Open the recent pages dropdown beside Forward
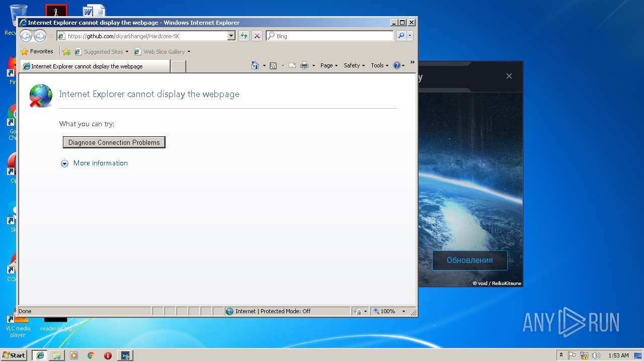 51,36
